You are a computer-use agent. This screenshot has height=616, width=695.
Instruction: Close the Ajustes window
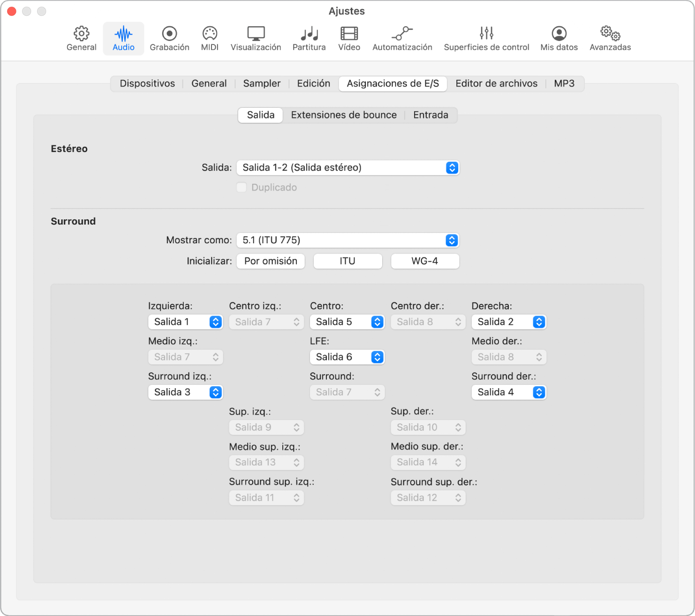pos(12,11)
